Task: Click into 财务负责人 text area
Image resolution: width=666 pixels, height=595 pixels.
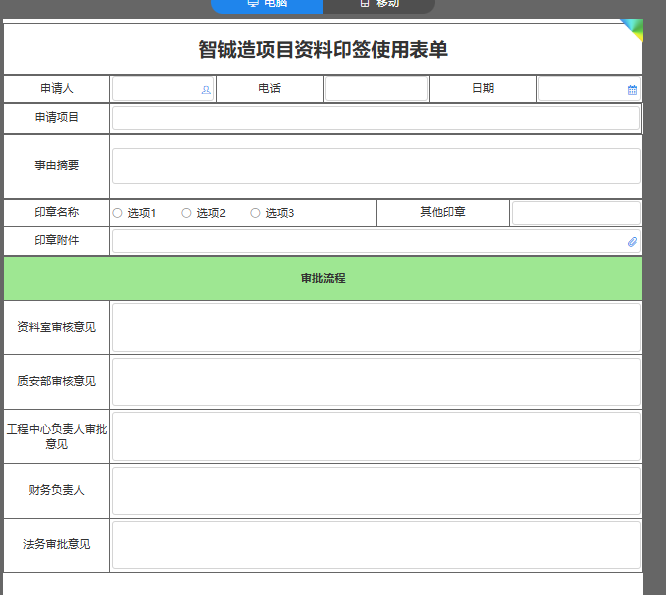Action: [376, 491]
